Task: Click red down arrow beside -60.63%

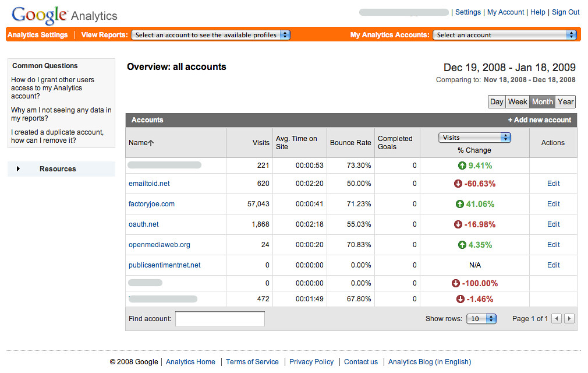Action: (x=458, y=184)
